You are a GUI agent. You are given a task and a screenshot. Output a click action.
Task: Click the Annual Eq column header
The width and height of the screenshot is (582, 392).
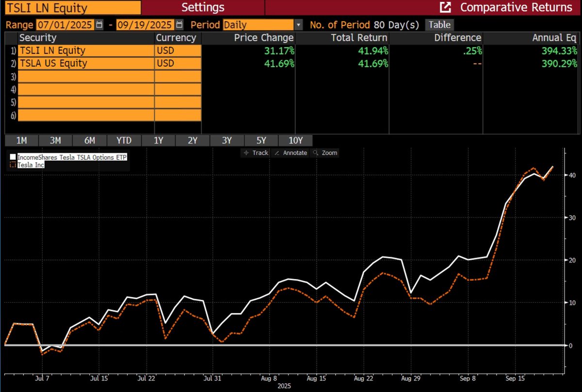pos(531,38)
